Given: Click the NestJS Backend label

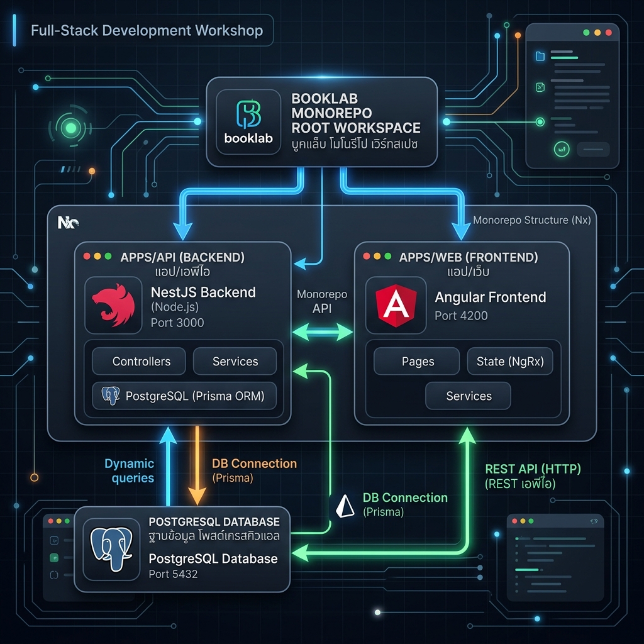Looking at the screenshot, I should point(203,292).
